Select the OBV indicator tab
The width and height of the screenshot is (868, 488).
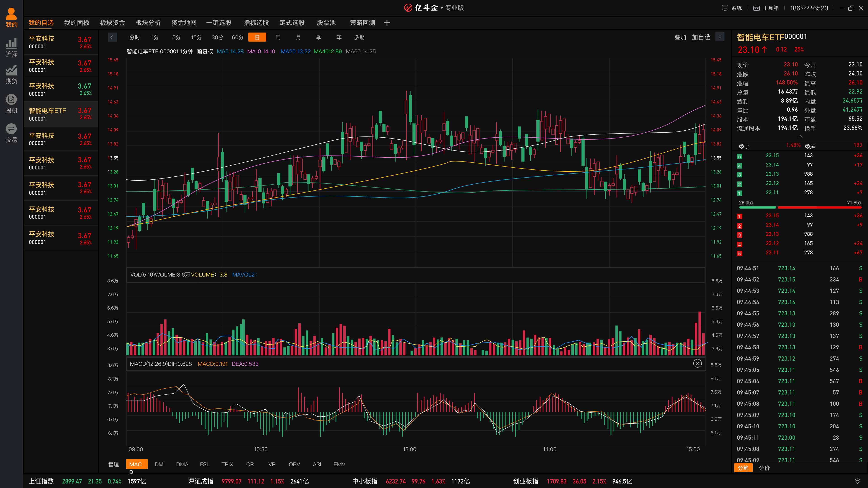(x=295, y=464)
